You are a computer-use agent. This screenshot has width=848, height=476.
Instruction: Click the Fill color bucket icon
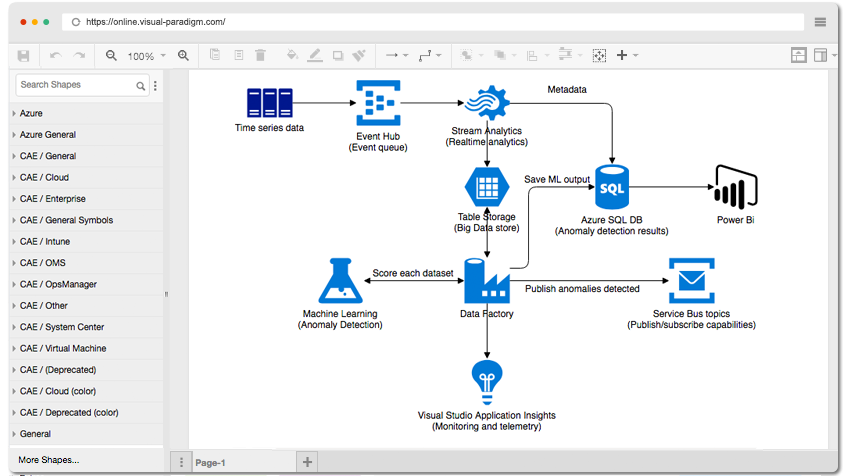(292, 55)
